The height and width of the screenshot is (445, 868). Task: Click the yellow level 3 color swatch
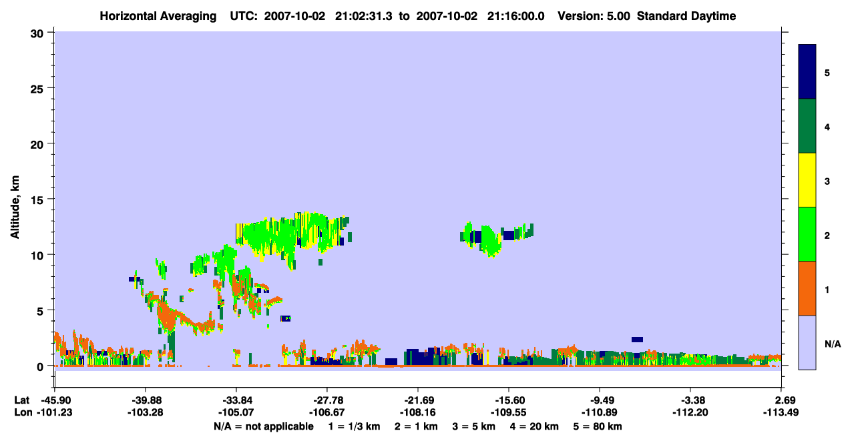point(807,180)
